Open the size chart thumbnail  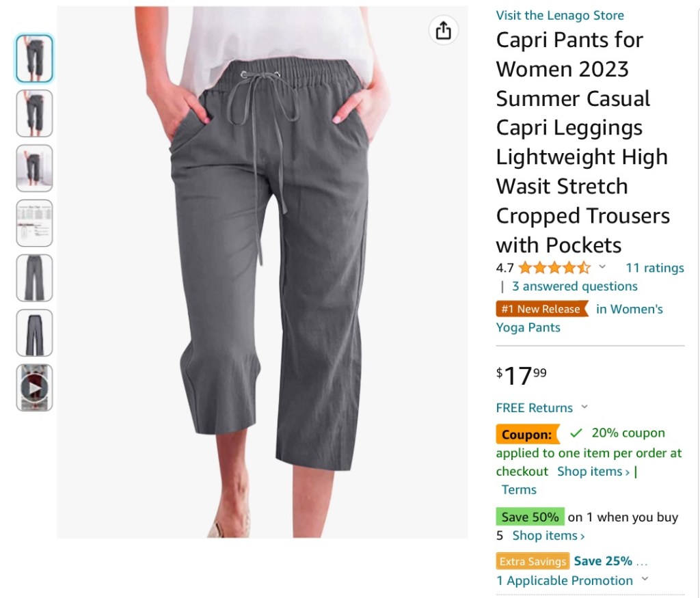34,223
